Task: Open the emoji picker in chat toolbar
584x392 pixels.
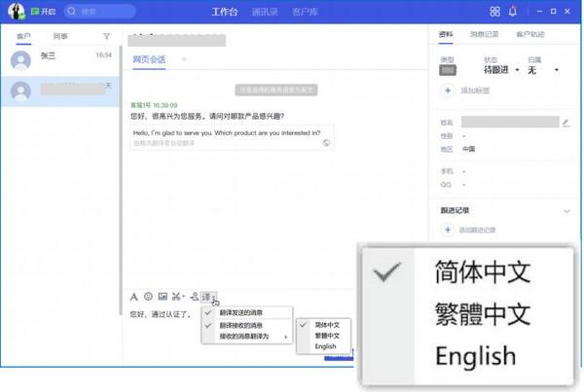Action: pyautogui.click(x=148, y=297)
